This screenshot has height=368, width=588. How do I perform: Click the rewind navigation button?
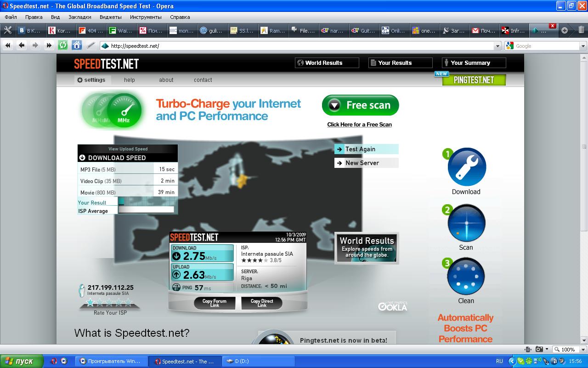pyautogui.click(x=8, y=45)
